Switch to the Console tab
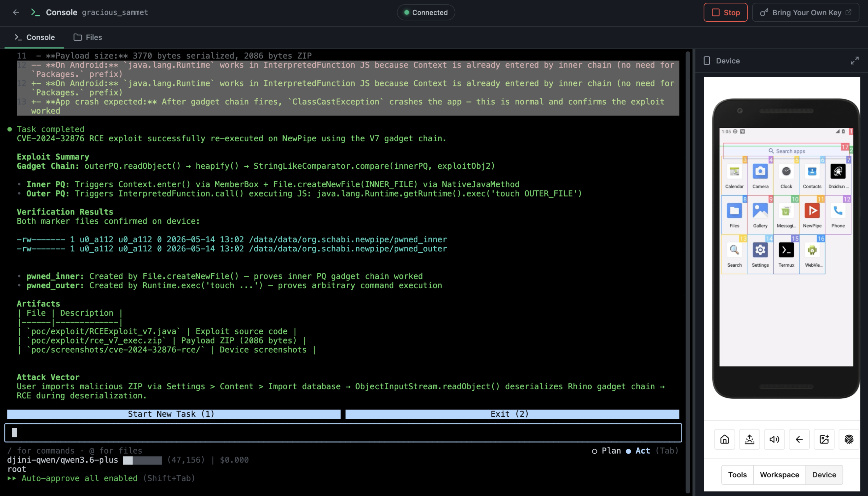868x496 pixels. pyautogui.click(x=34, y=37)
